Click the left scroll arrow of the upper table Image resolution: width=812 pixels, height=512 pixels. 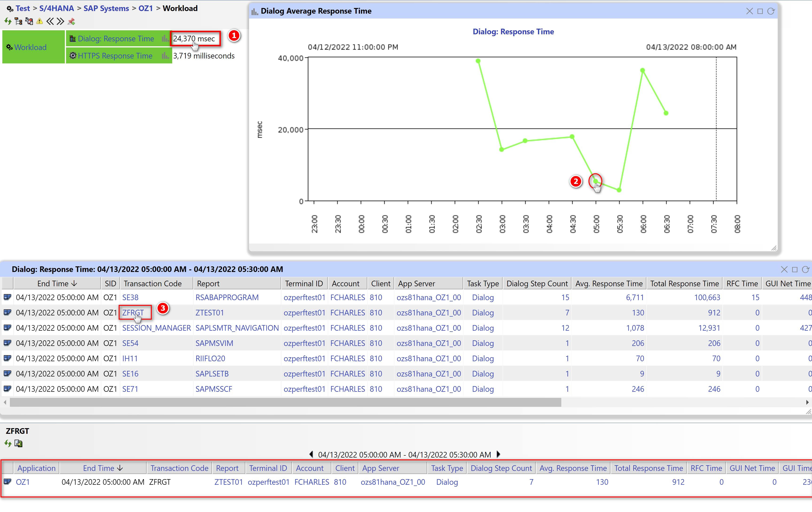[x=5, y=402]
